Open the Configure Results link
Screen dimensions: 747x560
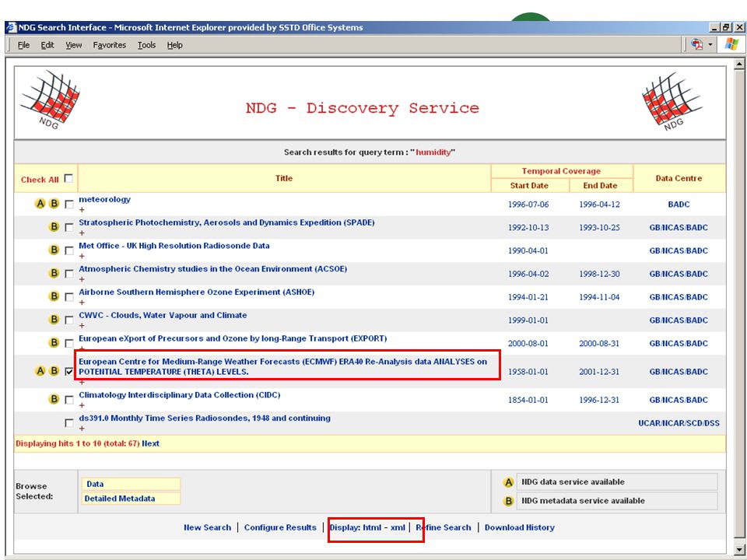(x=280, y=527)
